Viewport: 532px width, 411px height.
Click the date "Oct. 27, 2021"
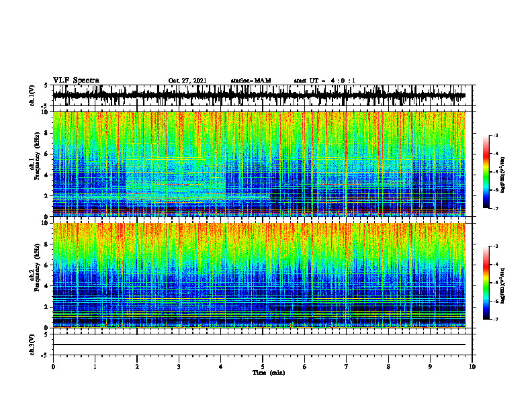187,81
